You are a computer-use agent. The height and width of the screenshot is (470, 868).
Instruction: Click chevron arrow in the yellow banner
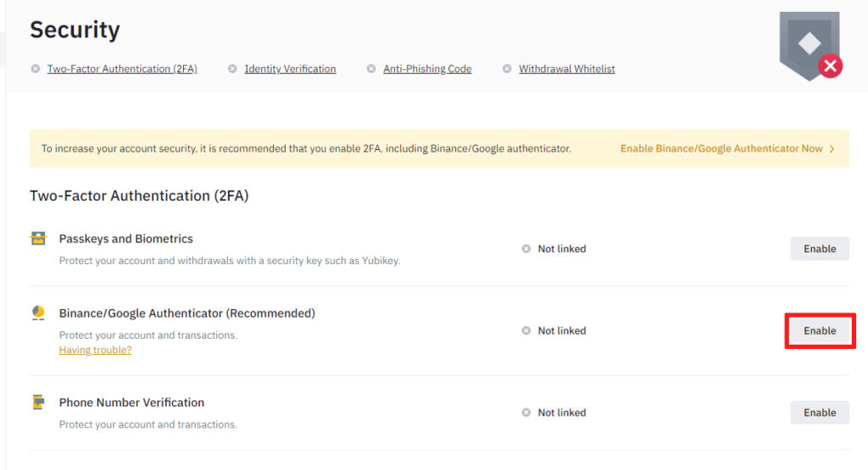coord(832,149)
